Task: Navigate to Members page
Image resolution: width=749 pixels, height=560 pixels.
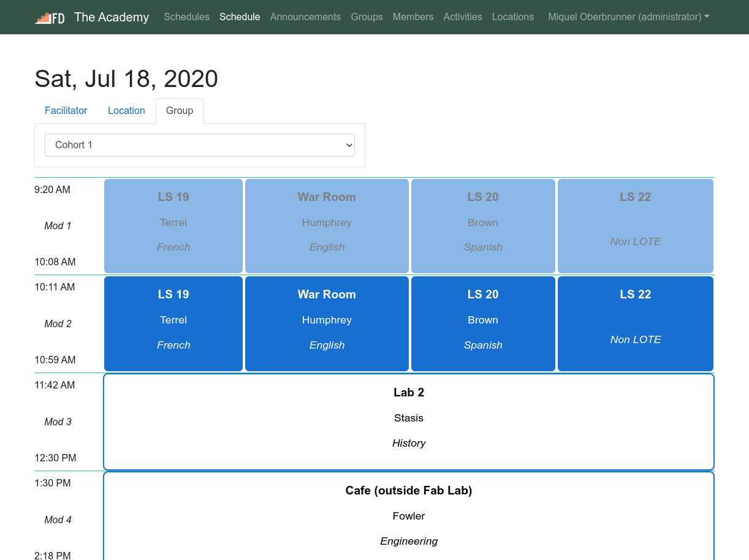Action: coord(413,17)
